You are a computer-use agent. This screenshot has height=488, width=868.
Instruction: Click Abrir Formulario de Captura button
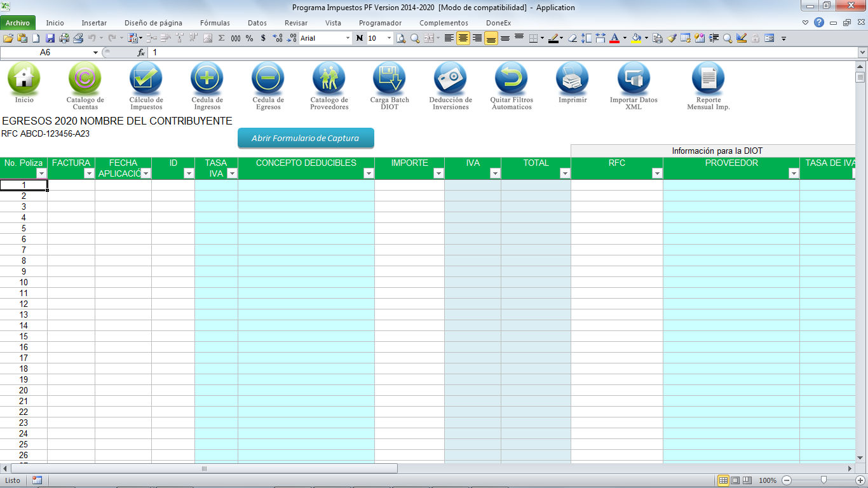(x=306, y=138)
